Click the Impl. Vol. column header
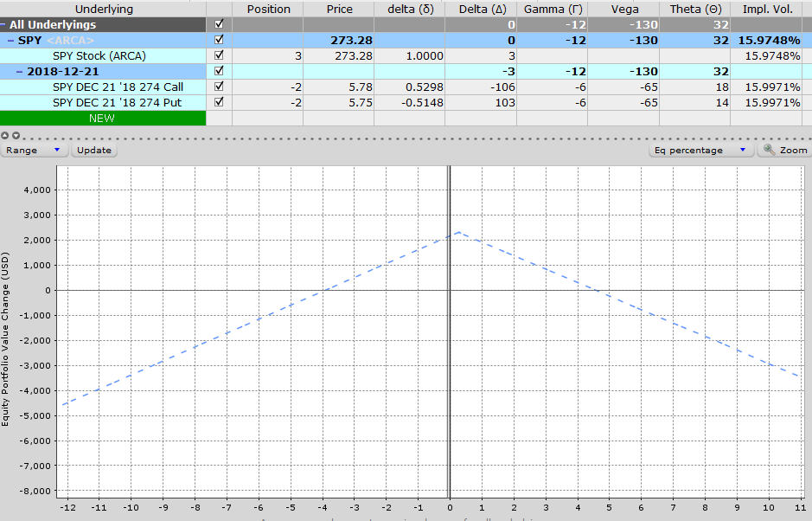This screenshot has height=521, width=812. (x=767, y=9)
